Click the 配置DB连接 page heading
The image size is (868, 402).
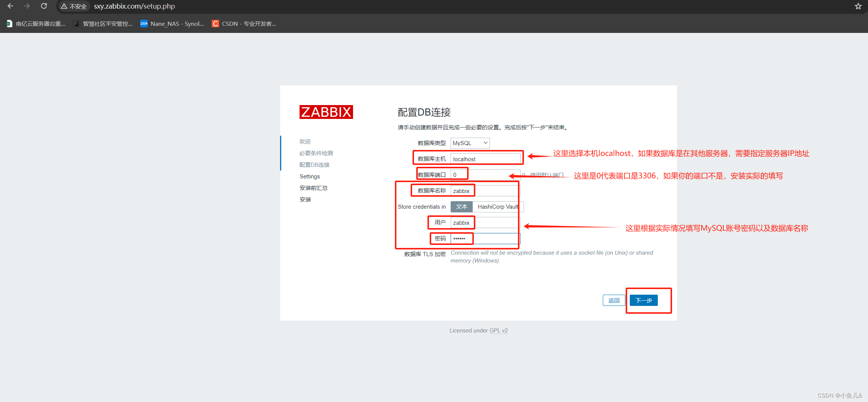[x=424, y=112]
